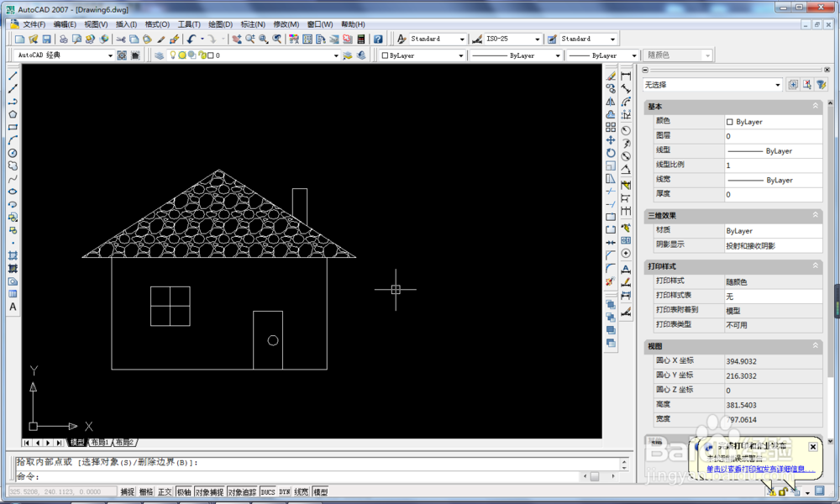The height and width of the screenshot is (504, 840).
Task: Select the Circle draw tool
Action: [13, 153]
